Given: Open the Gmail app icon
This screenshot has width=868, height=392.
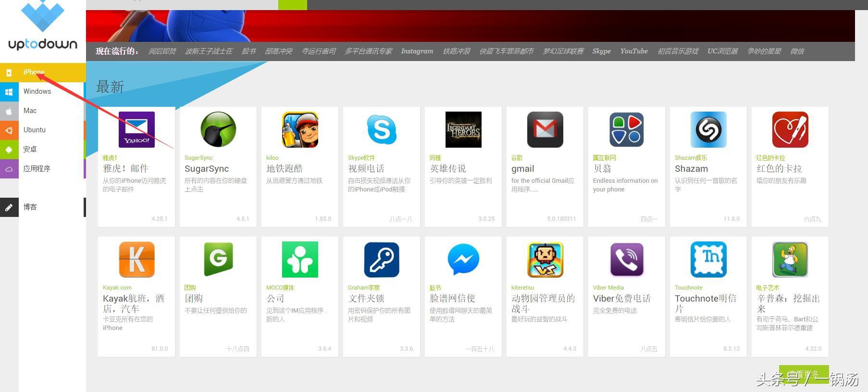Looking at the screenshot, I should [x=545, y=129].
